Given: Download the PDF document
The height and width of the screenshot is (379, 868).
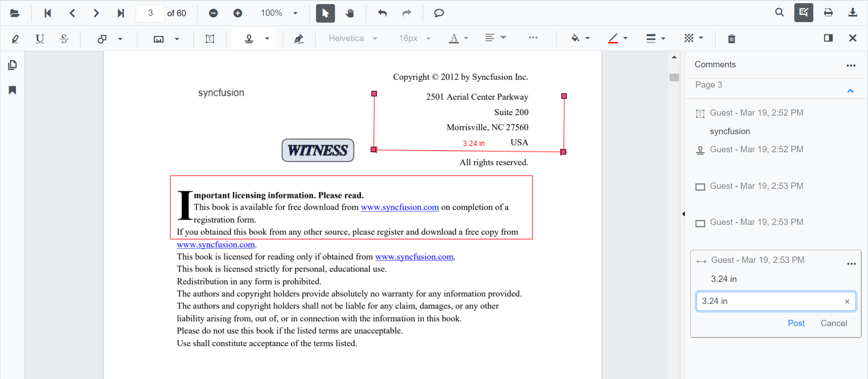Looking at the screenshot, I should (x=853, y=13).
